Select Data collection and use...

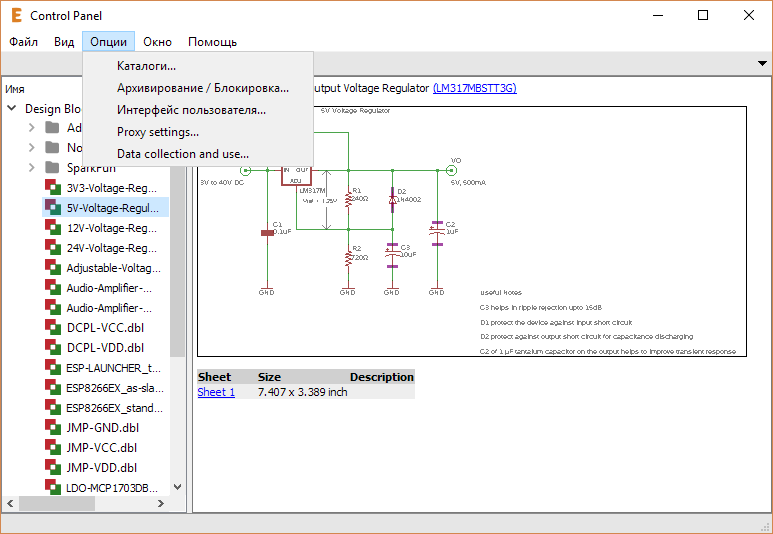(x=198, y=154)
